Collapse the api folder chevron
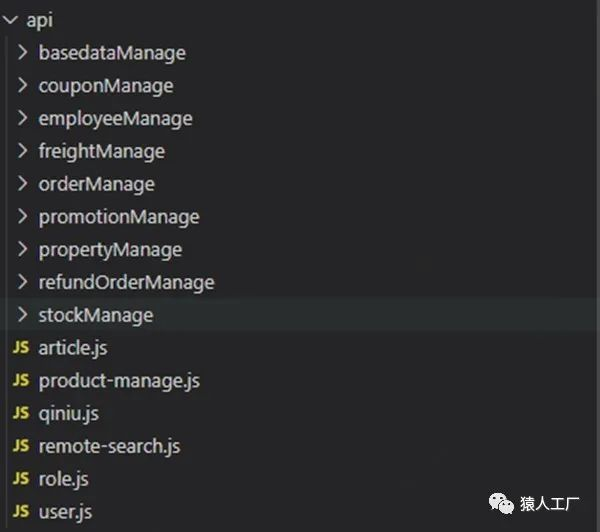600x532 pixels. [10, 20]
